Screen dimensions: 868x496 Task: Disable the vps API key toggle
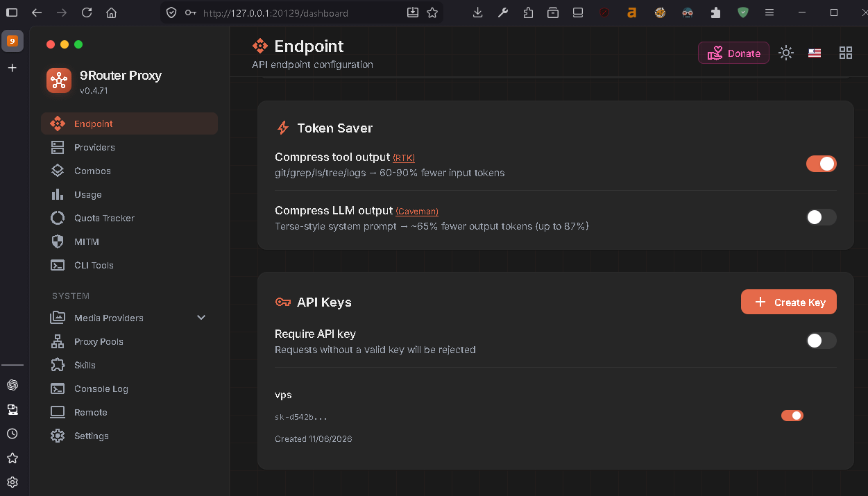pos(792,416)
